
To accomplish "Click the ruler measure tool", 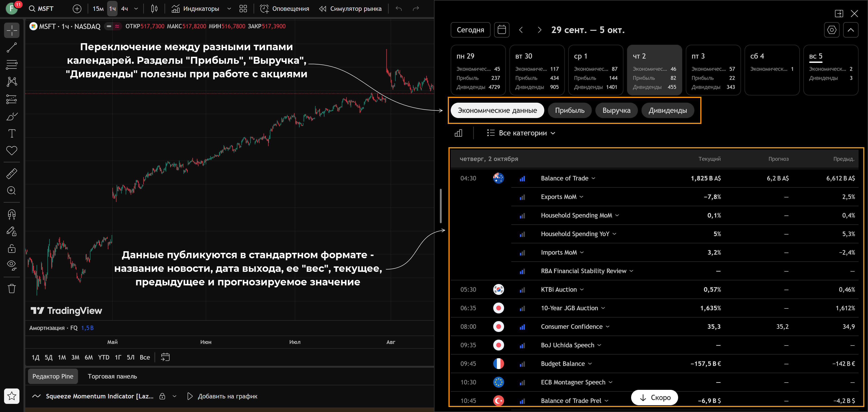I will click(x=12, y=174).
